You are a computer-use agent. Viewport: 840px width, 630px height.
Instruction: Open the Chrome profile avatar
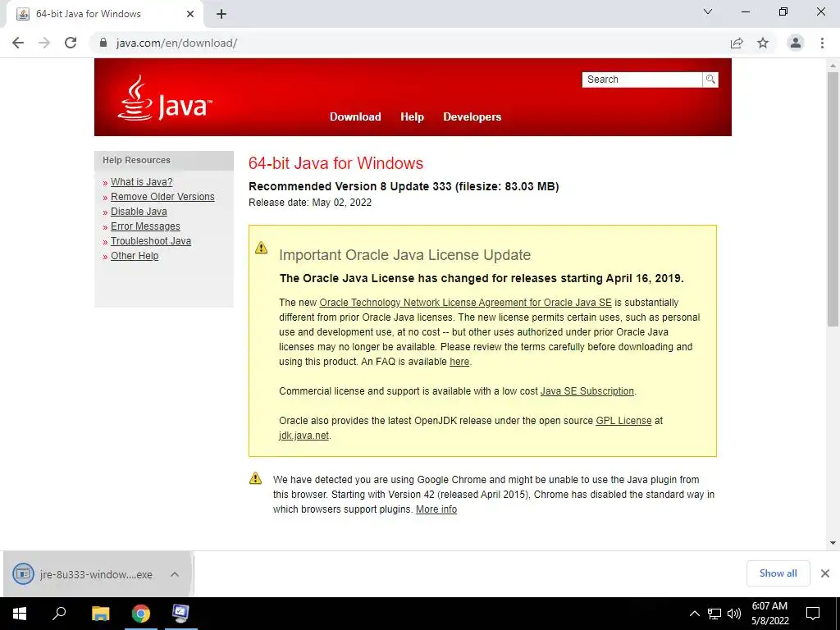pyautogui.click(x=796, y=43)
